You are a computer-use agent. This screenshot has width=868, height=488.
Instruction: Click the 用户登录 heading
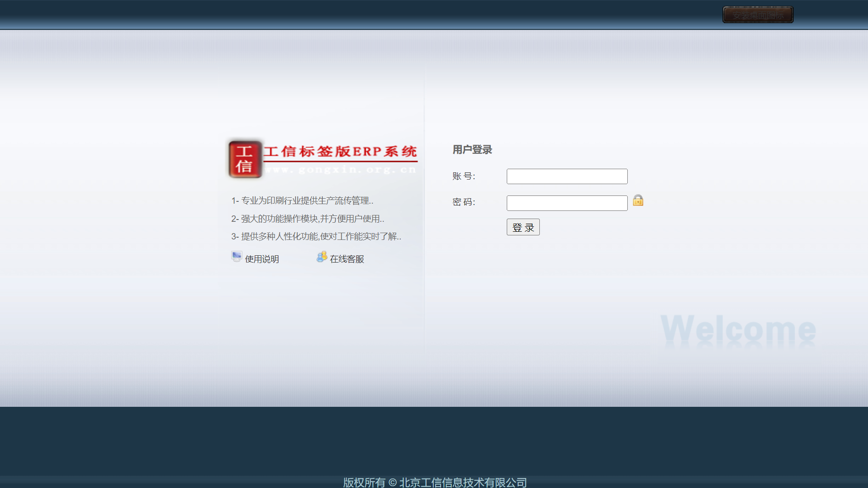(x=472, y=150)
